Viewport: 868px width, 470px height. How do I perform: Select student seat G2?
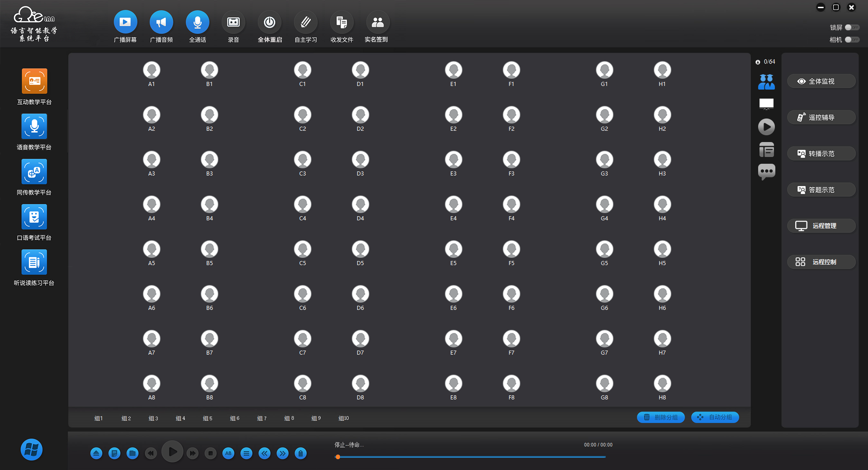point(604,119)
